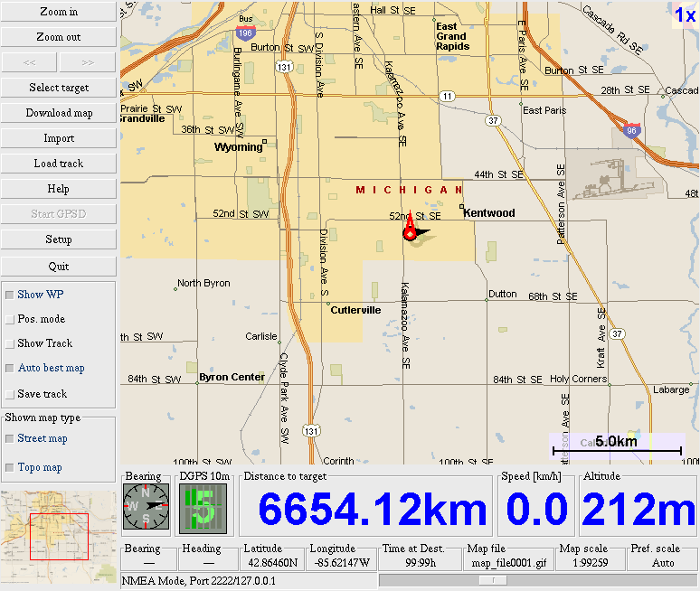Toggle the Street map checkbox
700x591 pixels.
(x=9, y=439)
